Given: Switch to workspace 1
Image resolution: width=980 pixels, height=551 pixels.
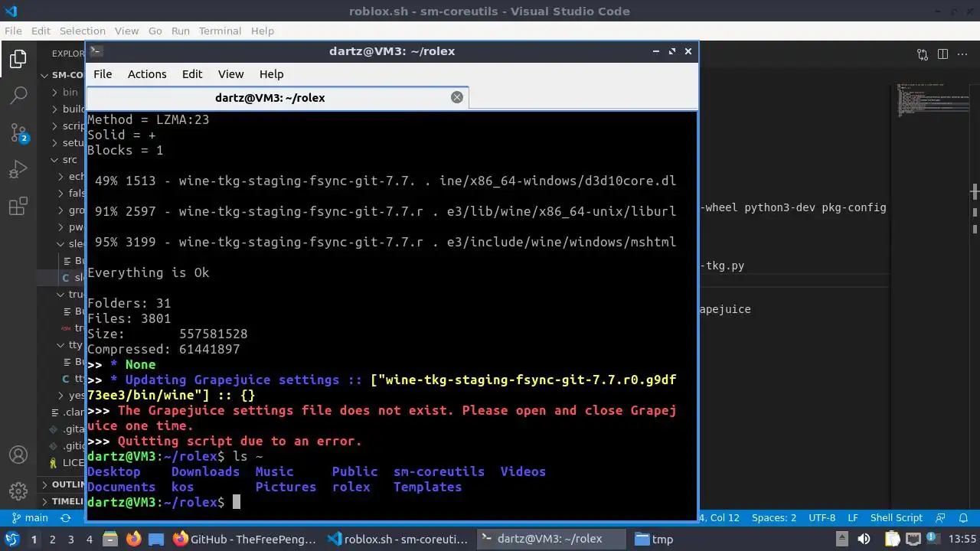Looking at the screenshot, I should (x=34, y=539).
